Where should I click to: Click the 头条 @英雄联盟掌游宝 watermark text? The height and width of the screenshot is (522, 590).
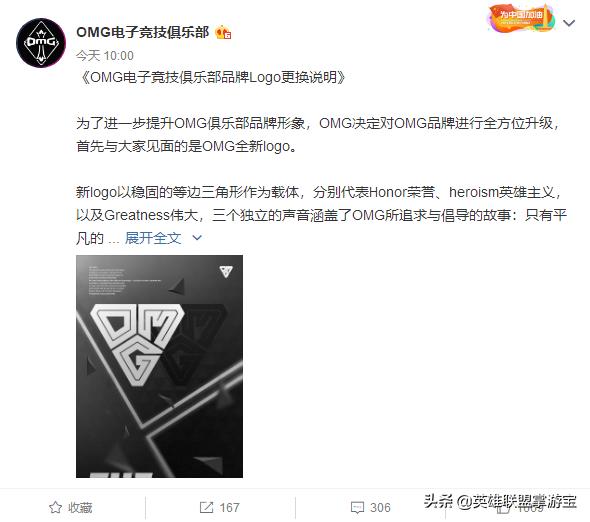[500, 502]
